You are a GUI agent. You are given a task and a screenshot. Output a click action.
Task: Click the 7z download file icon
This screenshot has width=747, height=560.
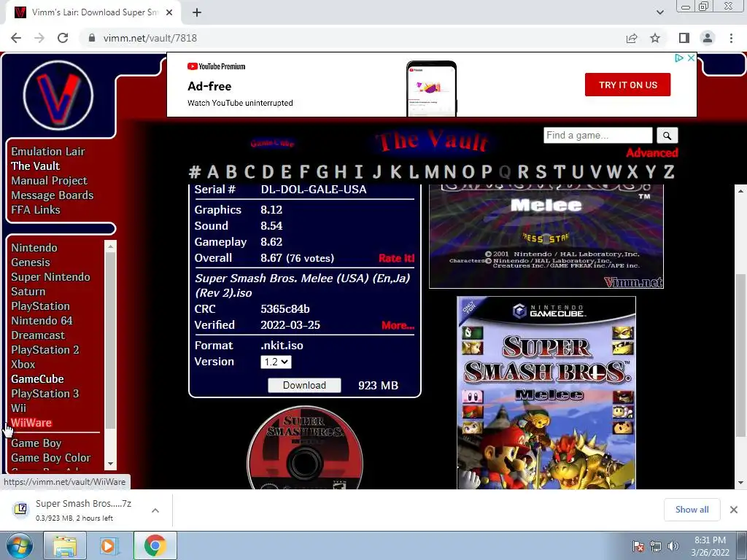(x=20, y=509)
